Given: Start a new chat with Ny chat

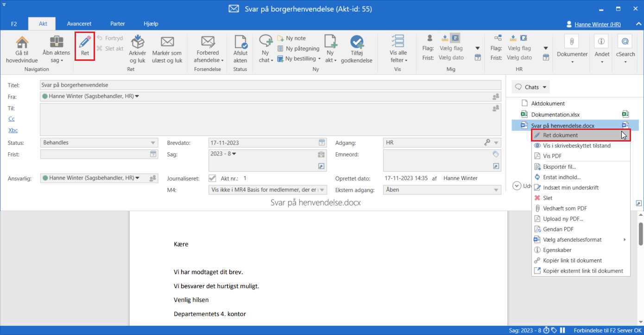Looking at the screenshot, I should click(x=266, y=50).
